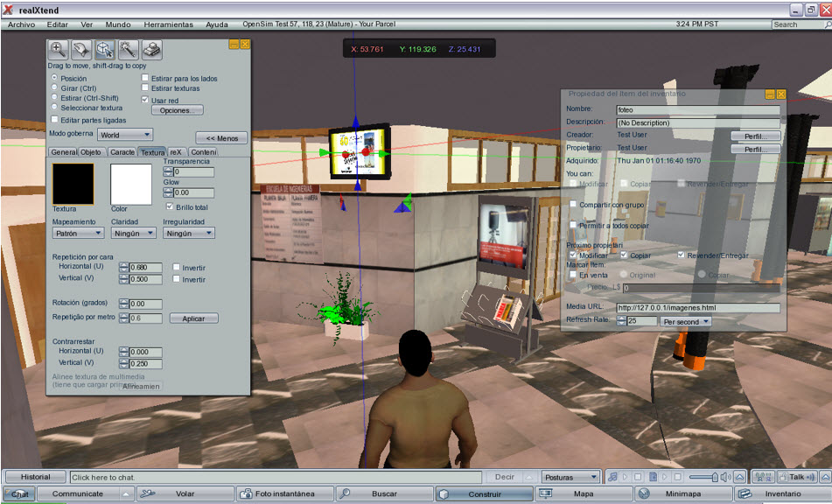Show the Minimapa
Screen dimensions: 832x504
coord(683,493)
